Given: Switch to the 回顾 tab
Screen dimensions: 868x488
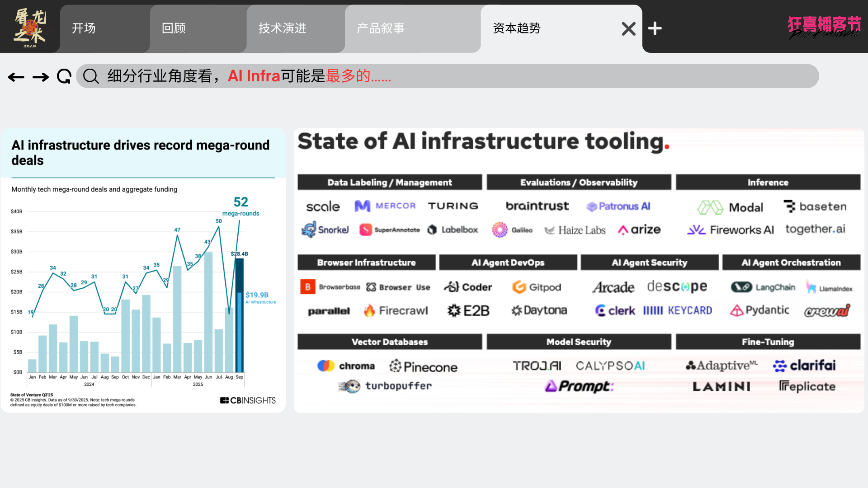Looking at the screenshot, I should point(174,28).
